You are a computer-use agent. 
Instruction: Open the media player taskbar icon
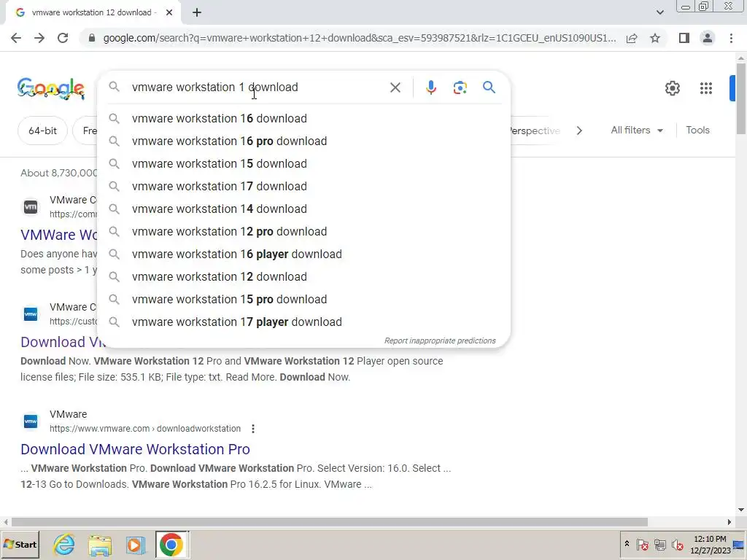click(135, 545)
